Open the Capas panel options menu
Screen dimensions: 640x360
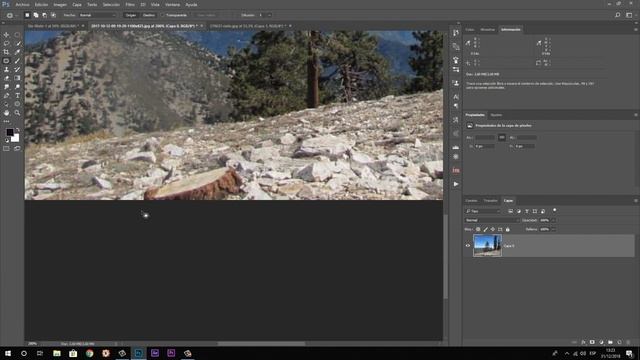[636, 200]
